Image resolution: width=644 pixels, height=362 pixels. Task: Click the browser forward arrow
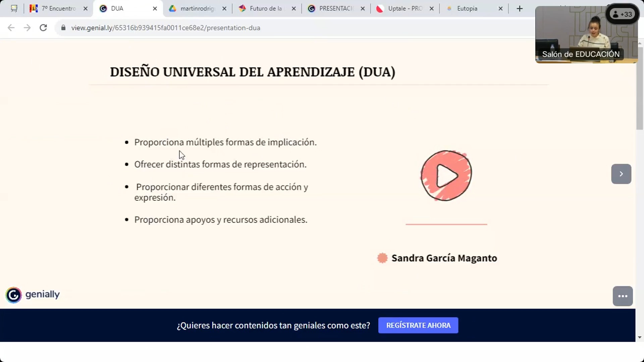coord(27,28)
